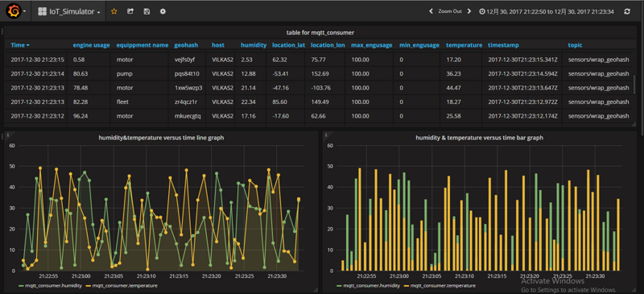Viewport: 644px width, 294px height.
Task: Click the Zoom Out button
Action: coord(450,11)
